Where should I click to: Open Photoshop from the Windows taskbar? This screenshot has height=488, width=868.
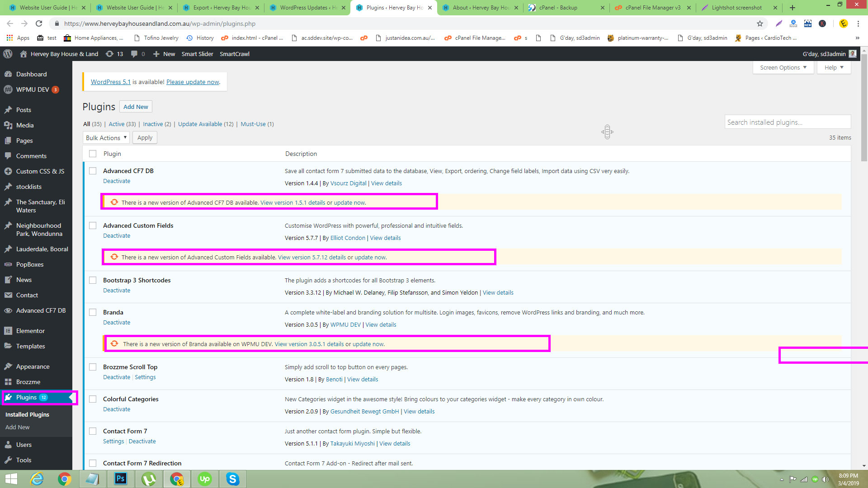pos(121,479)
